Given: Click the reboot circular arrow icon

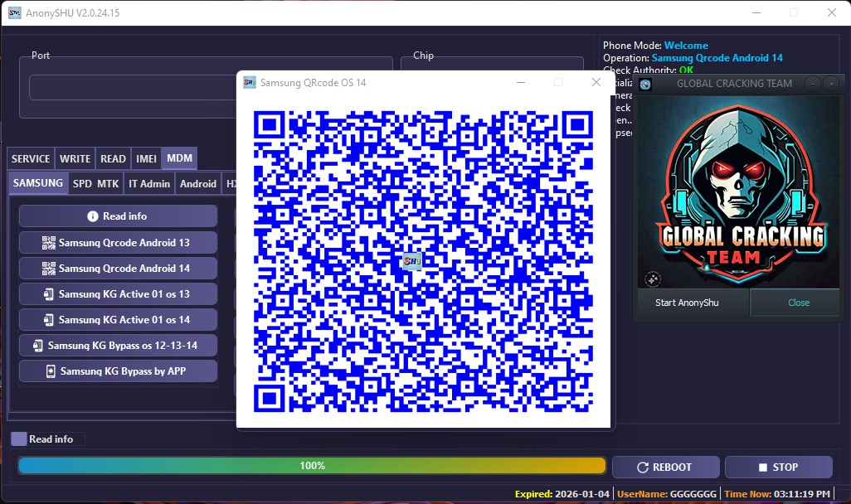Looking at the screenshot, I should click(x=643, y=467).
